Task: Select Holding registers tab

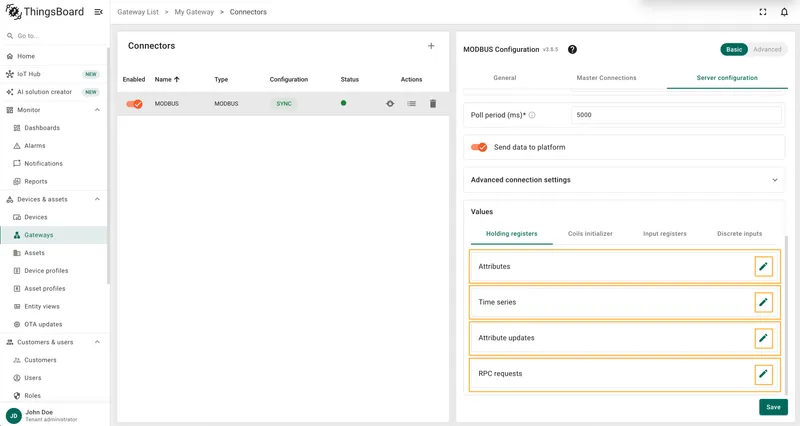Action: tap(511, 234)
